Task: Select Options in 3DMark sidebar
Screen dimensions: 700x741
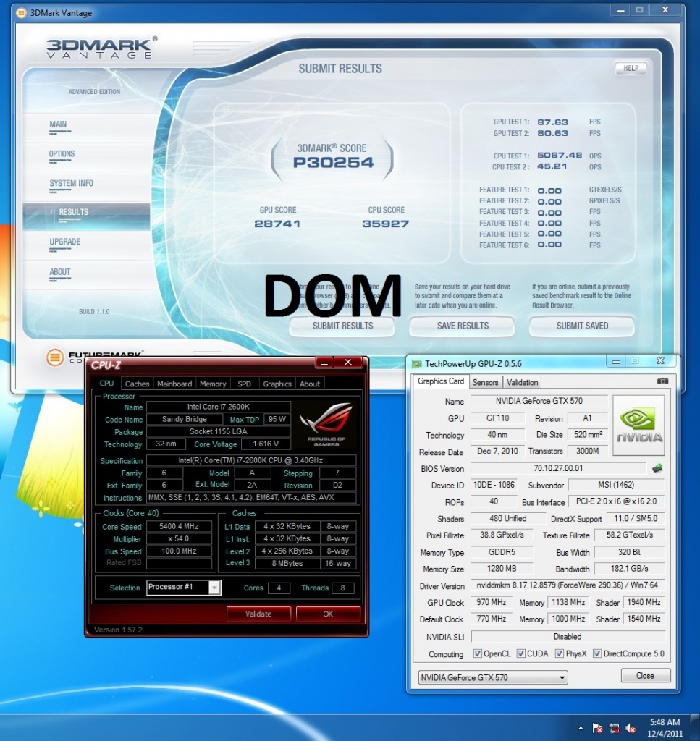Action: pos(62,154)
